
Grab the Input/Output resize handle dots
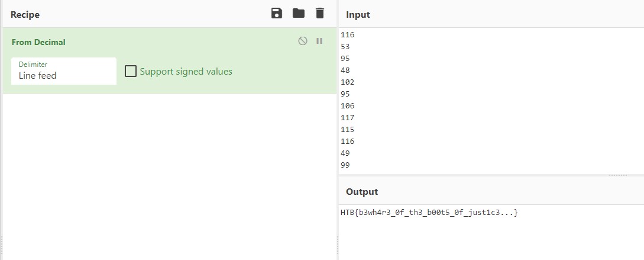coord(617,175)
